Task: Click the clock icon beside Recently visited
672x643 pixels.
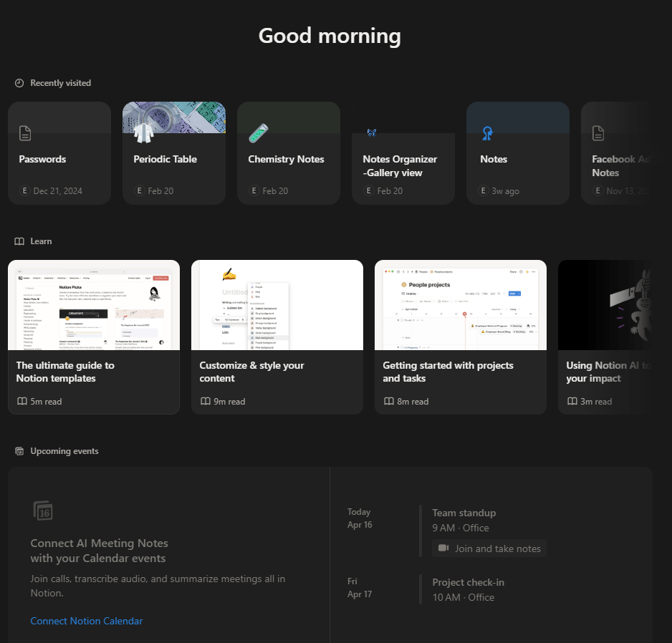Action: 19,82
